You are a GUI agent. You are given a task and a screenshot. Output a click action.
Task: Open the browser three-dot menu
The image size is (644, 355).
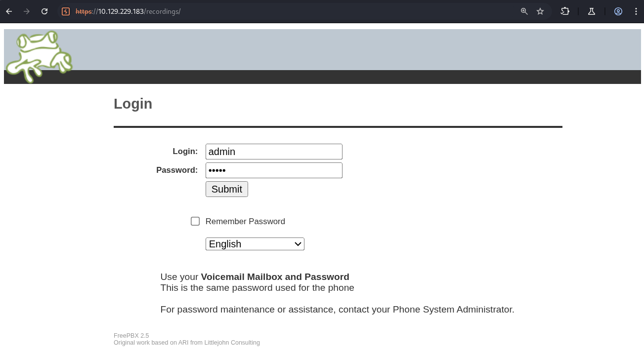click(636, 11)
